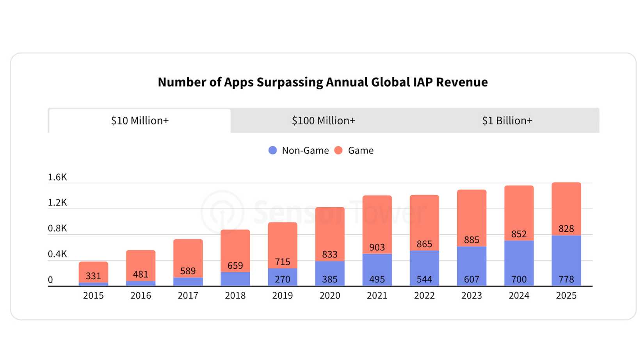
Task: Open the $1 Billion+ revenue view
Action: coord(507,121)
